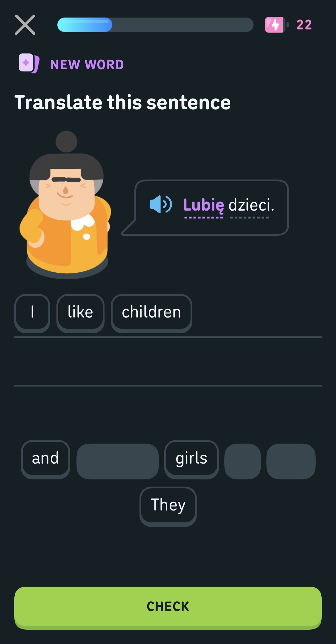Image resolution: width=336 pixels, height=644 pixels.
Task: Add the word "girls" from the bank
Action: click(191, 459)
